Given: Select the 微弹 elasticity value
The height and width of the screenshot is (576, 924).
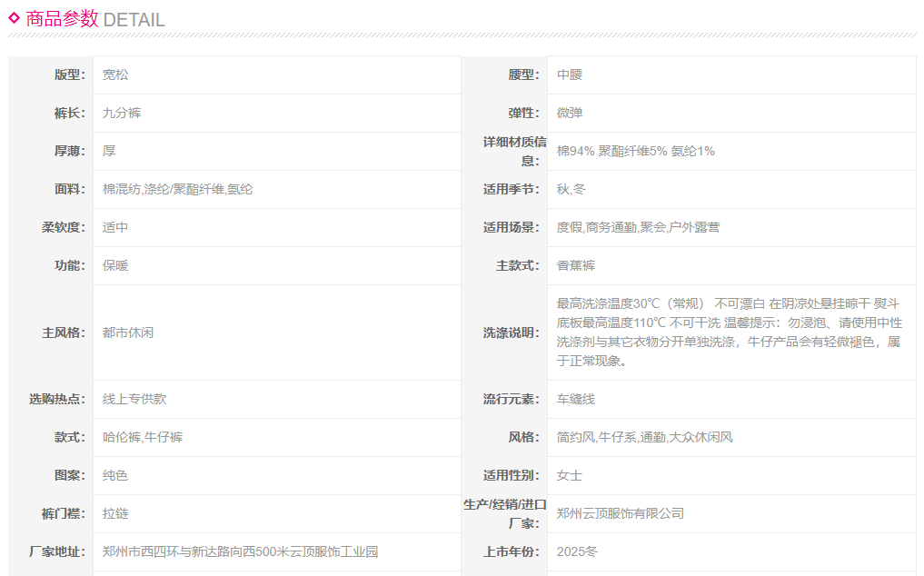Looking at the screenshot, I should 570,113.
